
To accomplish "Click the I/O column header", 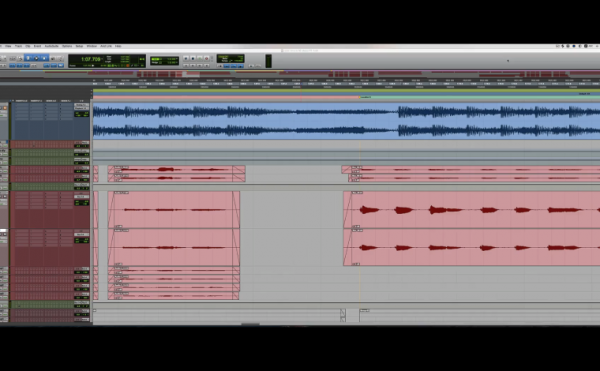I will point(82,101).
